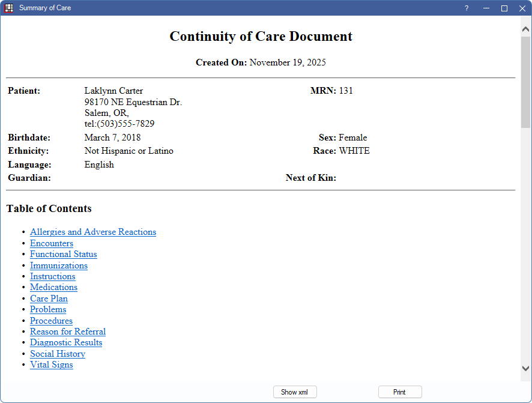Click the vertical scrollbar thumb
The image size is (532, 403).
click(x=526, y=81)
